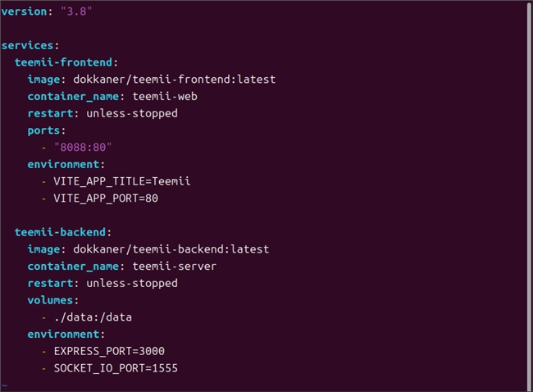The width and height of the screenshot is (533, 392).
Task: Click the version "3.8" string value
Action: pos(80,11)
